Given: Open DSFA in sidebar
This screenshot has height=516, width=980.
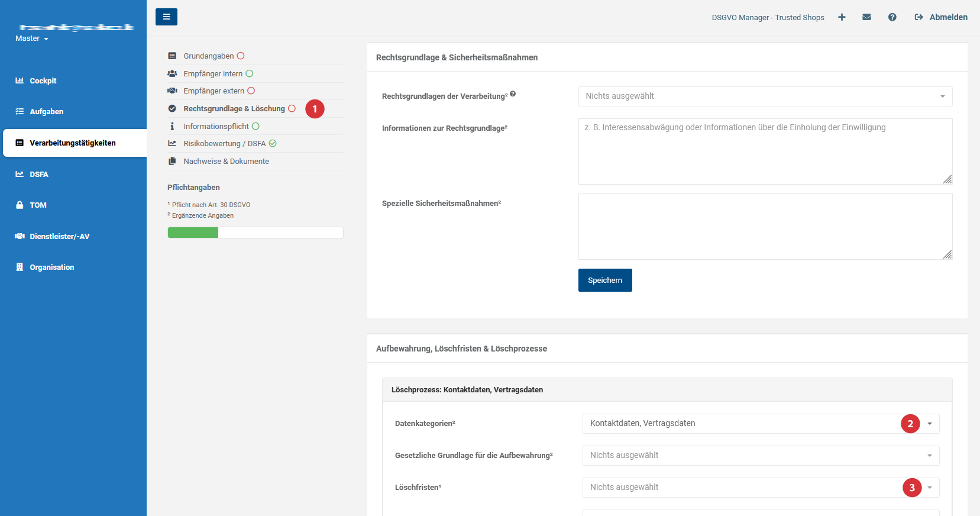Looking at the screenshot, I should coord(39,175).
